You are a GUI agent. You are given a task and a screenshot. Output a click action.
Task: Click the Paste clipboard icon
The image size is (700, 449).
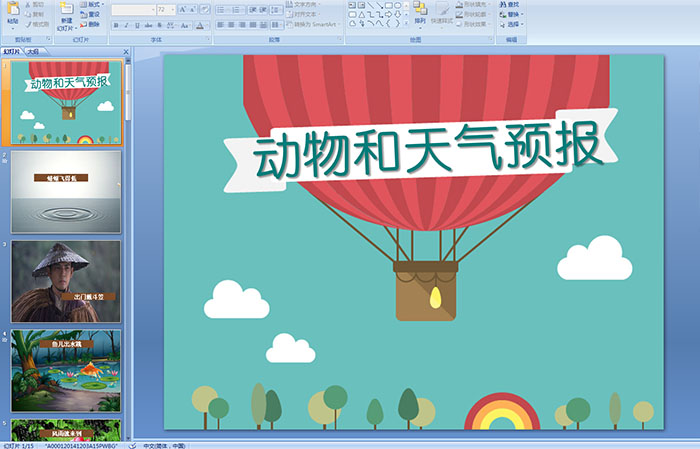[x=13, y=8]
